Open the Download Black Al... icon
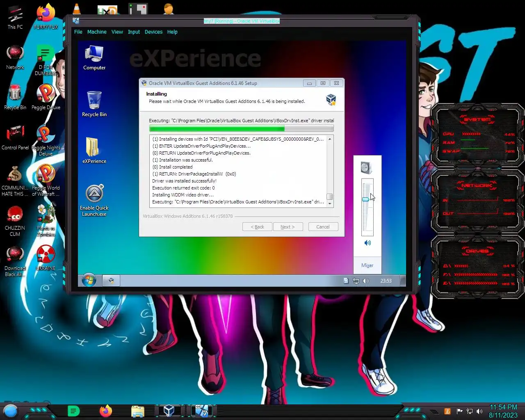 click(15, 261)
